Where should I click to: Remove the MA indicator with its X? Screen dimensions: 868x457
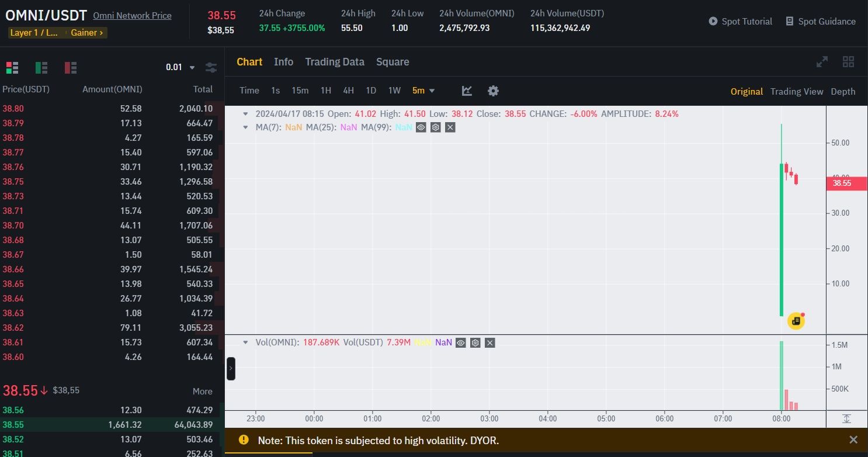coord(450,127)
